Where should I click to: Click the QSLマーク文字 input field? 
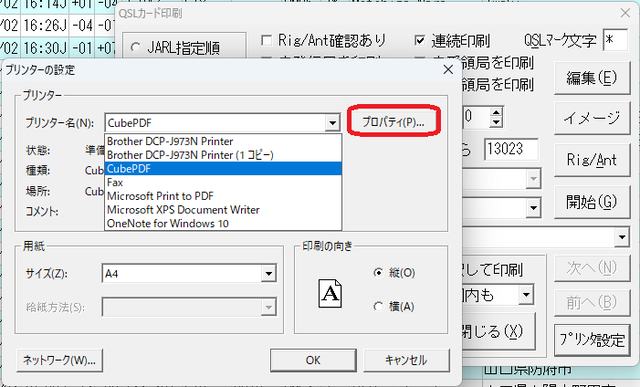pos(615,40)
